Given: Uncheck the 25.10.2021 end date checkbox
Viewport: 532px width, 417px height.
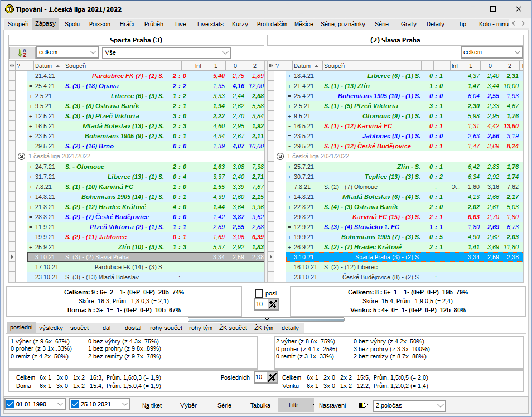Looking at the screenshot, I should 75,404.
